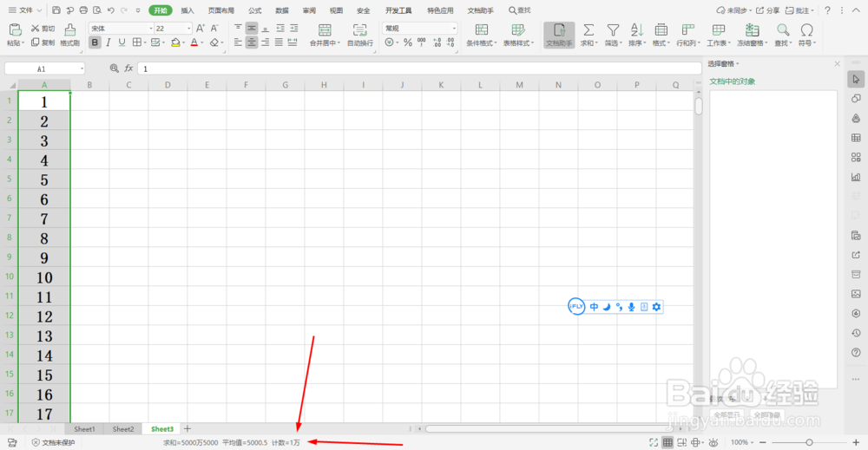
Task: Toggle Italic formatting
Action: coord(108,42)
